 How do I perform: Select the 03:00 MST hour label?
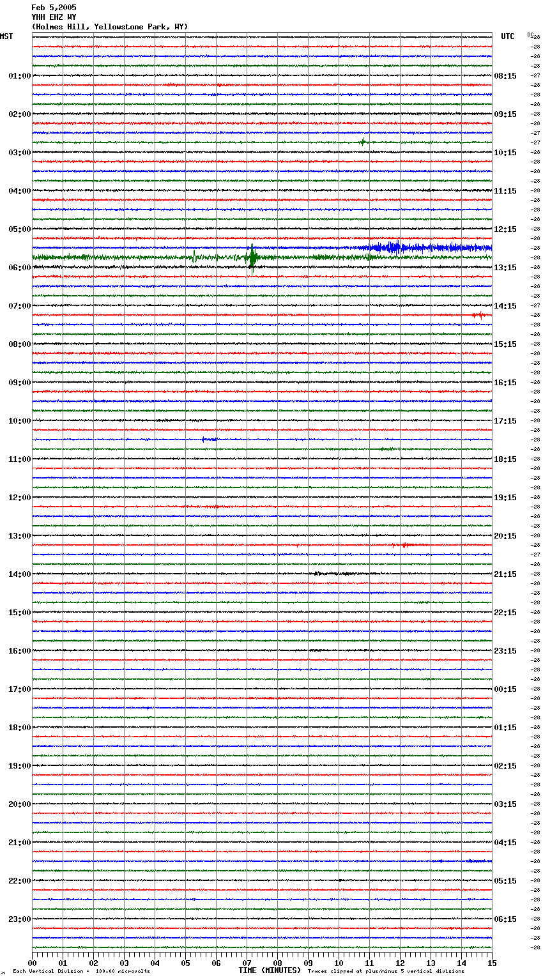(20, 153)
